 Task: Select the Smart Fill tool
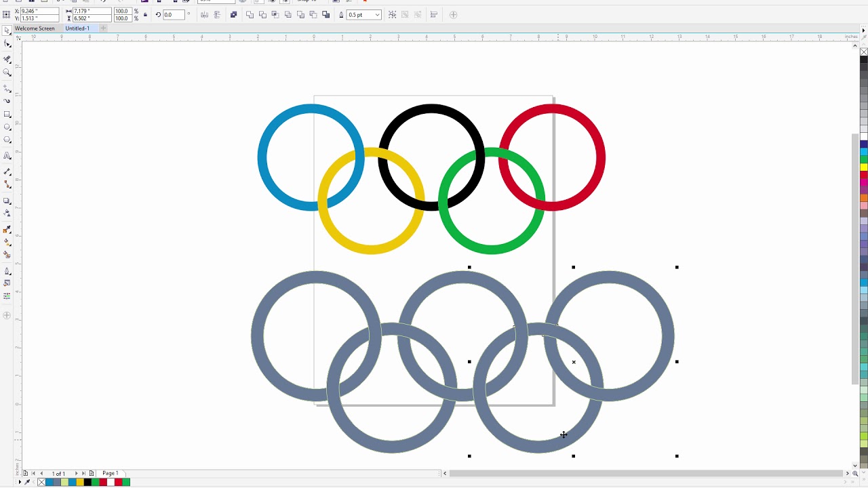7,256
